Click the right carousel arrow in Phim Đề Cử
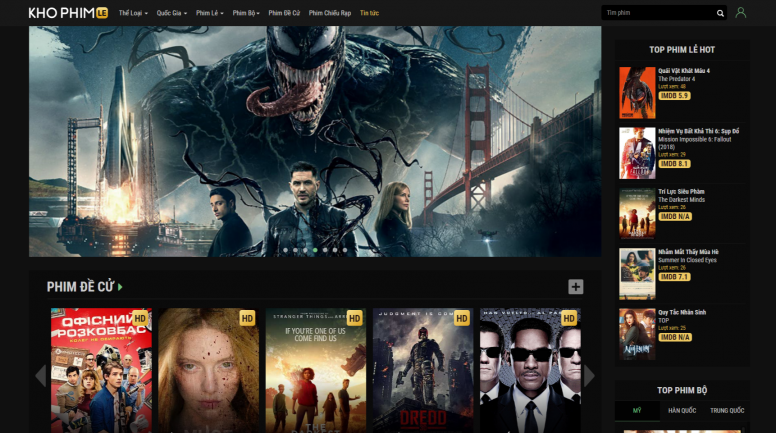Image resolution: width=776 pixels, height=433 pixels. click(590, 376)
